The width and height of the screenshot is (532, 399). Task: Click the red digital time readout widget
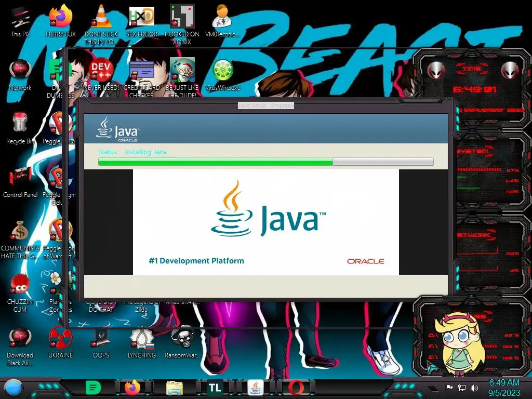(x=474, y=89)
